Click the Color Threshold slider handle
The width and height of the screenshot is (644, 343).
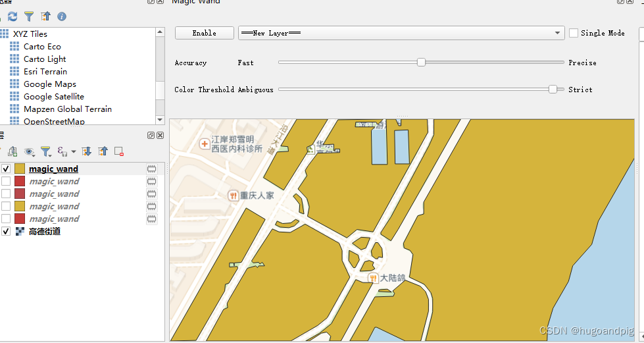[553, 90]
